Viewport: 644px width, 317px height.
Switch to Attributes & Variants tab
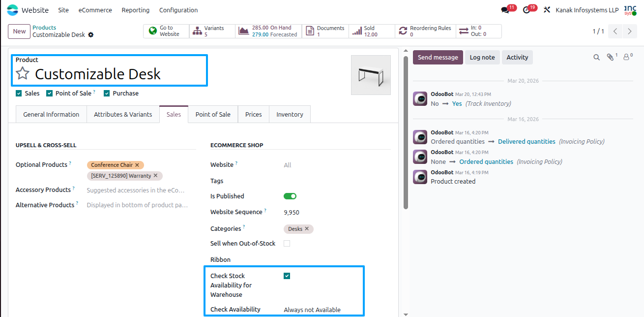123,114
